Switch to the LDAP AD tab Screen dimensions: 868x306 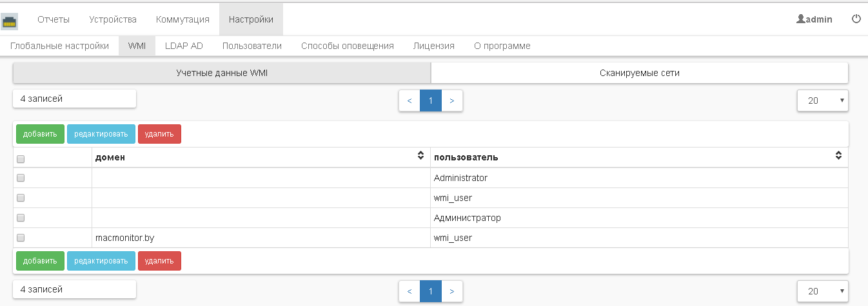click(x=184, y=46)
